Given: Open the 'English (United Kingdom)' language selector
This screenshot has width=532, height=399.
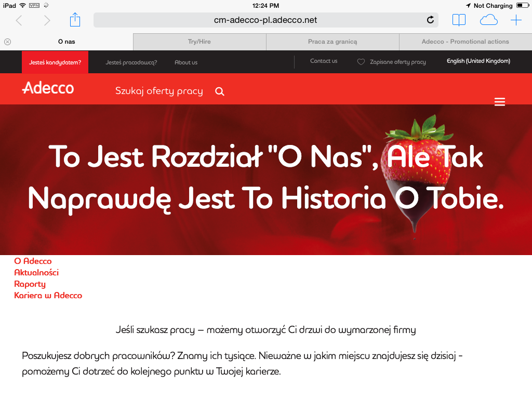Looking at the screenshot, I should click(x=478, y=61).
